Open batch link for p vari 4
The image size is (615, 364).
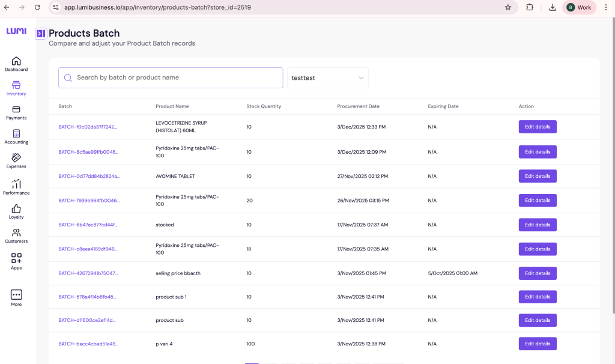[x=88, y=344]
